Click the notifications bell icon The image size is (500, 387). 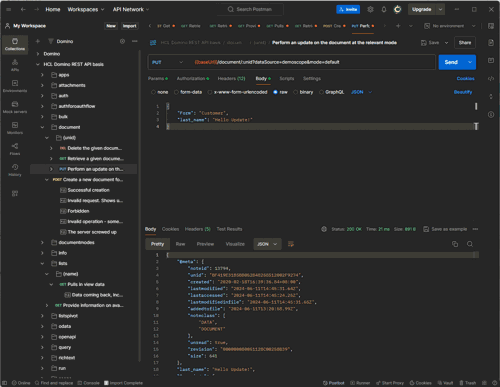pos(384,9)
